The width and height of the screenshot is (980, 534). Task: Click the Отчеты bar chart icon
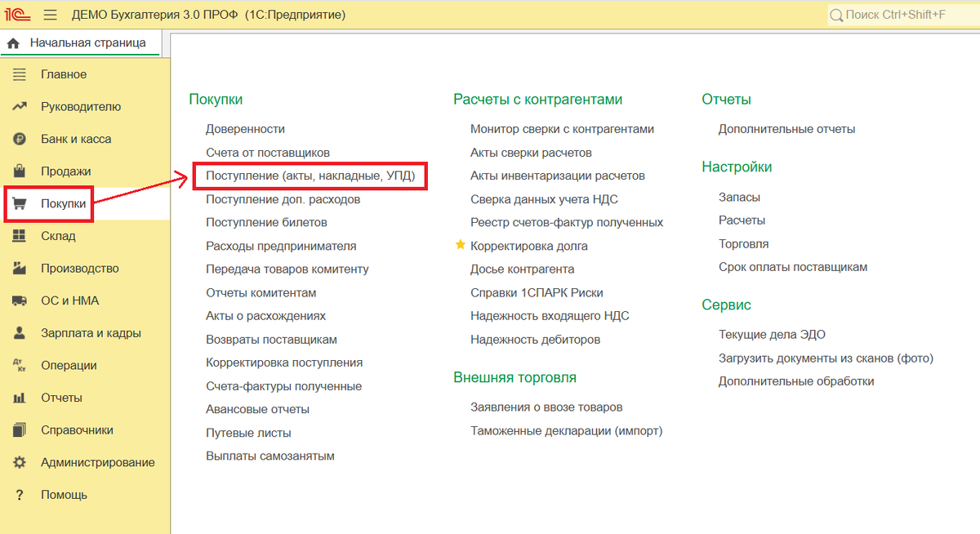(x=20, y=398)
